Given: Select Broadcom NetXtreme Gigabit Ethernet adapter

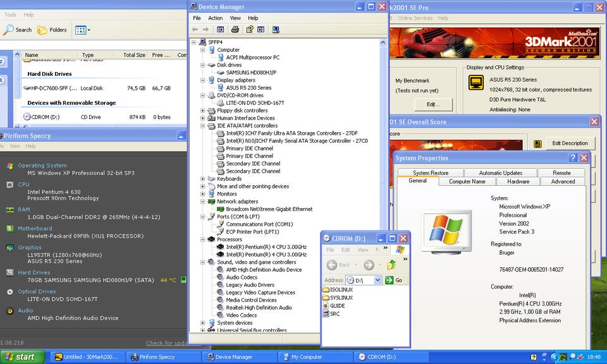Looking at the screenshot, I should click(x=269, y=209).
